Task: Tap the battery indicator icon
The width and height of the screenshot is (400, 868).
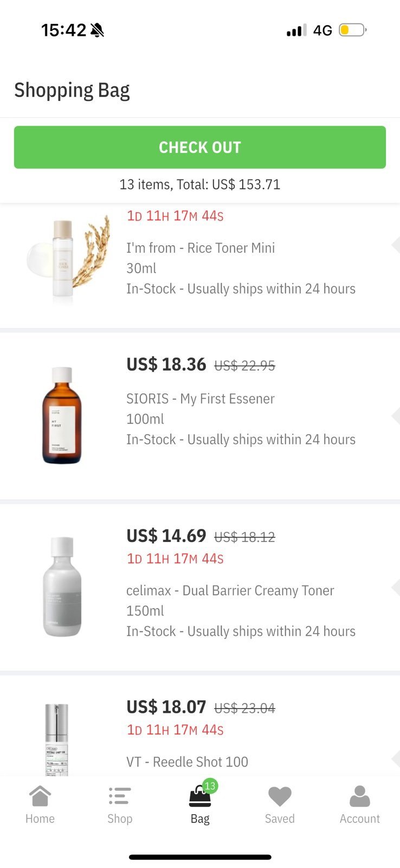Action: pos(352,30)
